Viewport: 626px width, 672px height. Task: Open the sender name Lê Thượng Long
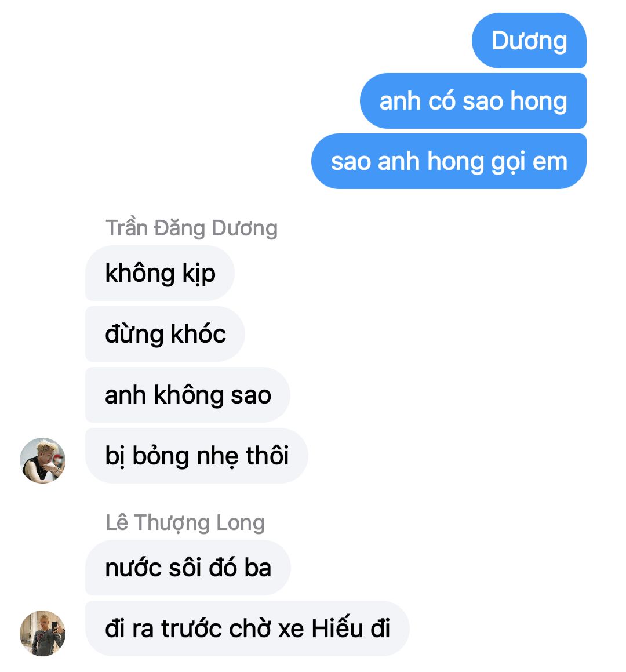(185, 523)
